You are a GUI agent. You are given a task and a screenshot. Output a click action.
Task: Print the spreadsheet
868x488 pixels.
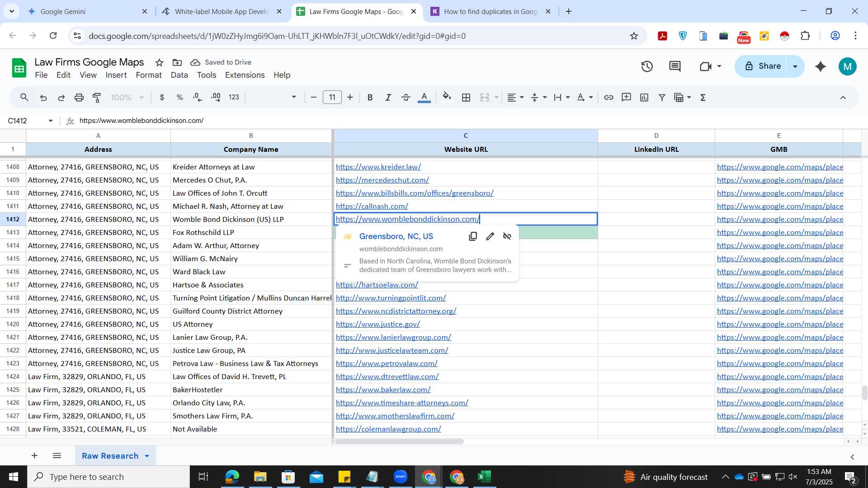[79, 97]
